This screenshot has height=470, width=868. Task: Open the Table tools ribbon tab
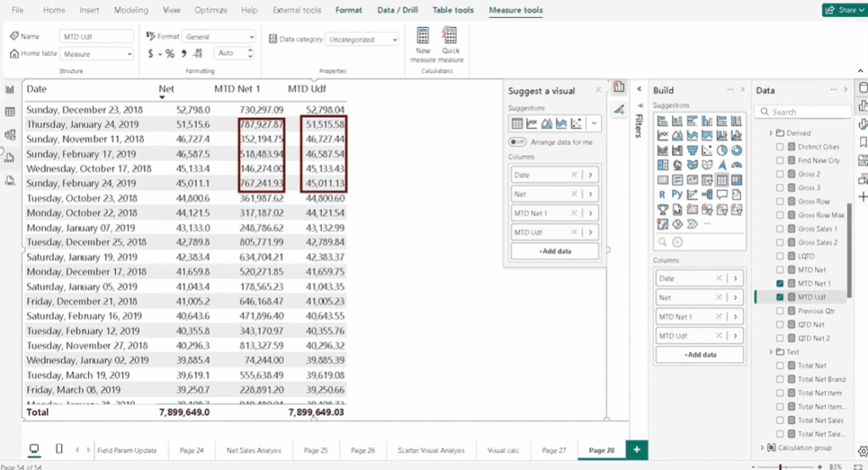click(453, 10)
